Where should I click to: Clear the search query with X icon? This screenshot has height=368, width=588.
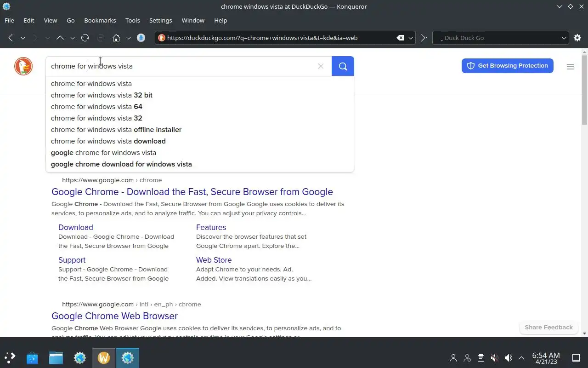coord(321,66)
